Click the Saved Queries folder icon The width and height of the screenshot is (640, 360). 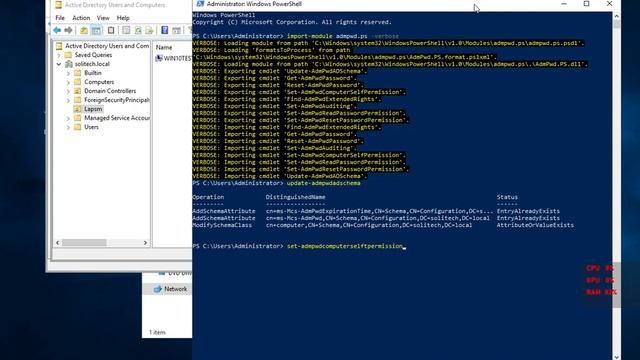pos(68,55)
